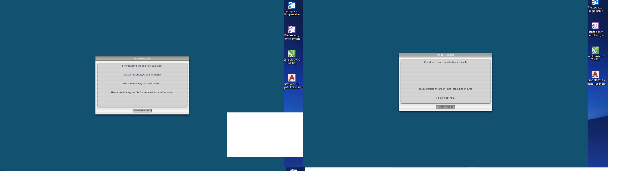Image resolution: width=644 pixels, height=171 pixels.
Task: Click the log.txt error information message line
Action: 142,93
